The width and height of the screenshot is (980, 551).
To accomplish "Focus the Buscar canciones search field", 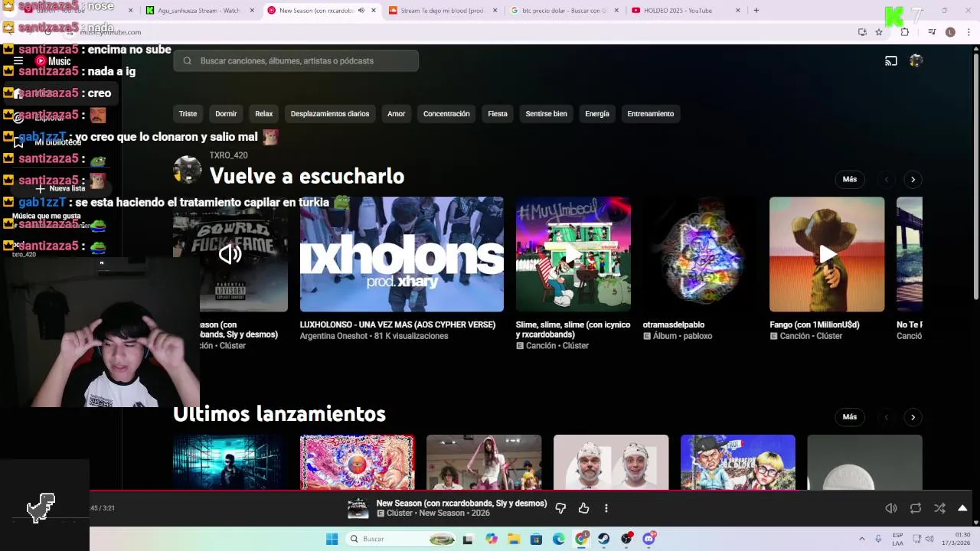I will (296, 61).
